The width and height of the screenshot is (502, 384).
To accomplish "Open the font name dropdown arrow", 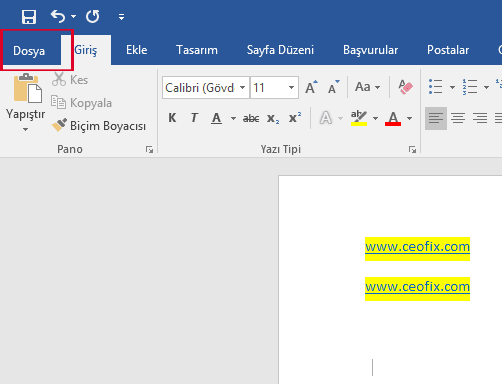I will [x=243, y=88].
